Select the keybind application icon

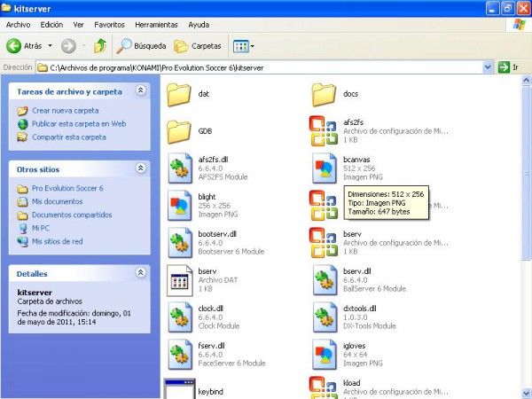tap(179, 389)
